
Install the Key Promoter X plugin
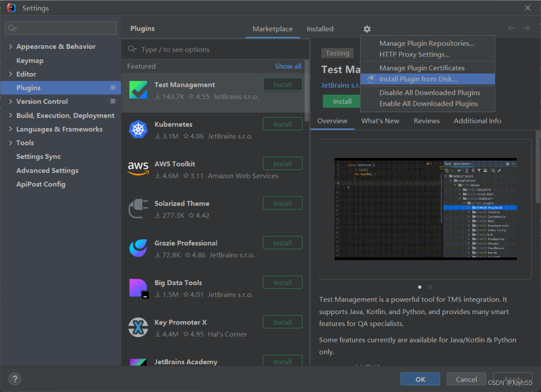283,322
